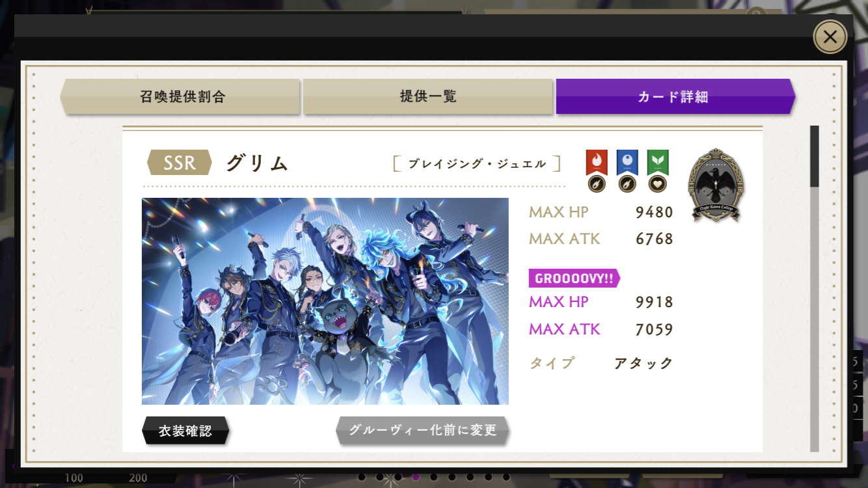Screen dimensions: 868x488
Task: Click the SSR rarity badge
Action: click(180, 163)
